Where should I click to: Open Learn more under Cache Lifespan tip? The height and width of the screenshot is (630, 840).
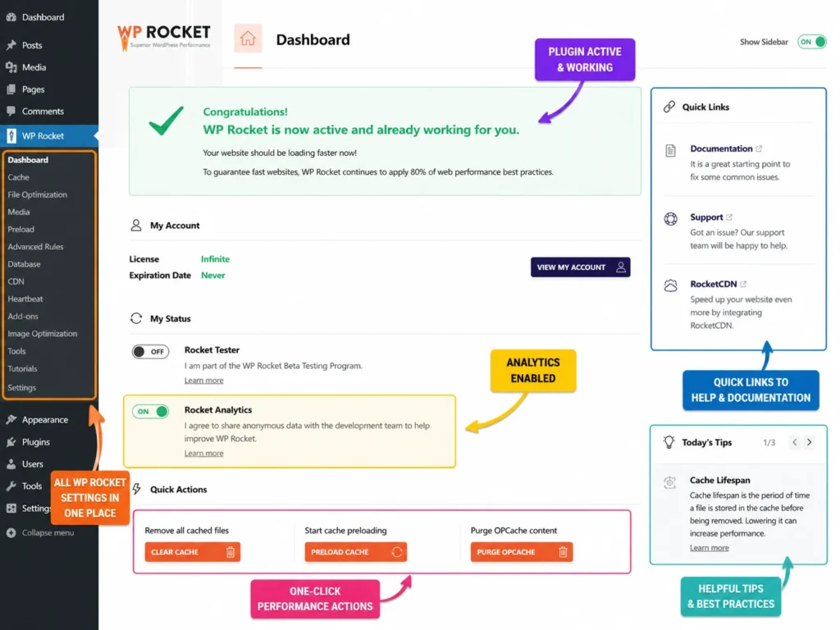(x=710, y=547)
